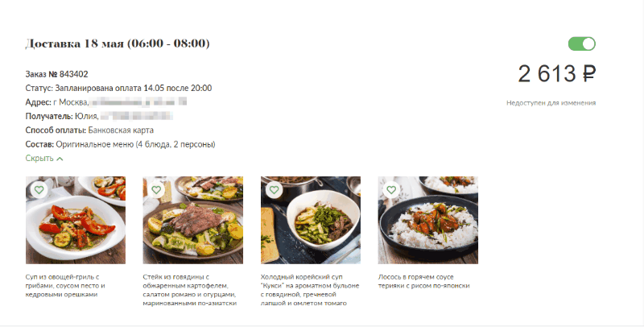Click dish title Суп из овощей-гриль
The image size is (644, 327).
click(65, 286)
